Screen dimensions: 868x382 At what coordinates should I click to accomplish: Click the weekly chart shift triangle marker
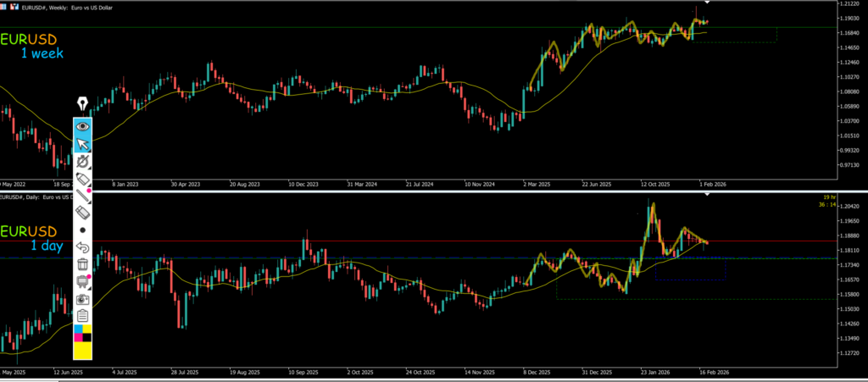pyautogui.click(x=706, y=6)
